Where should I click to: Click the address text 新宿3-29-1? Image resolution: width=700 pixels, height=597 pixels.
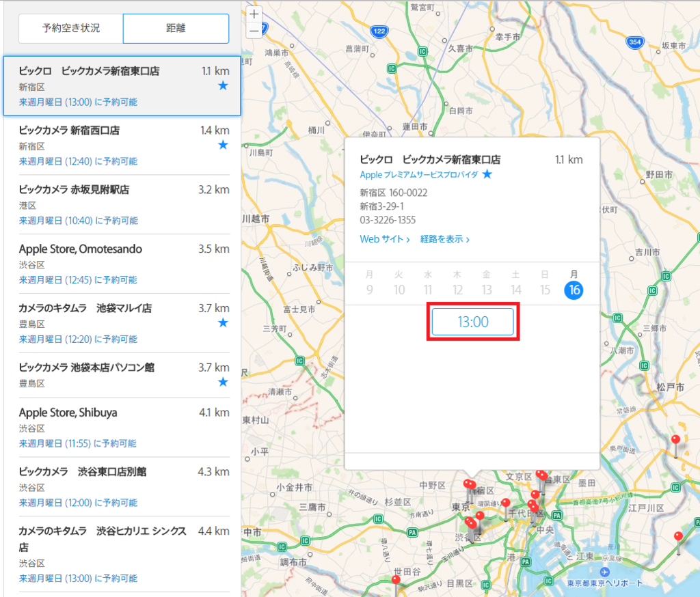pos(381,206)
